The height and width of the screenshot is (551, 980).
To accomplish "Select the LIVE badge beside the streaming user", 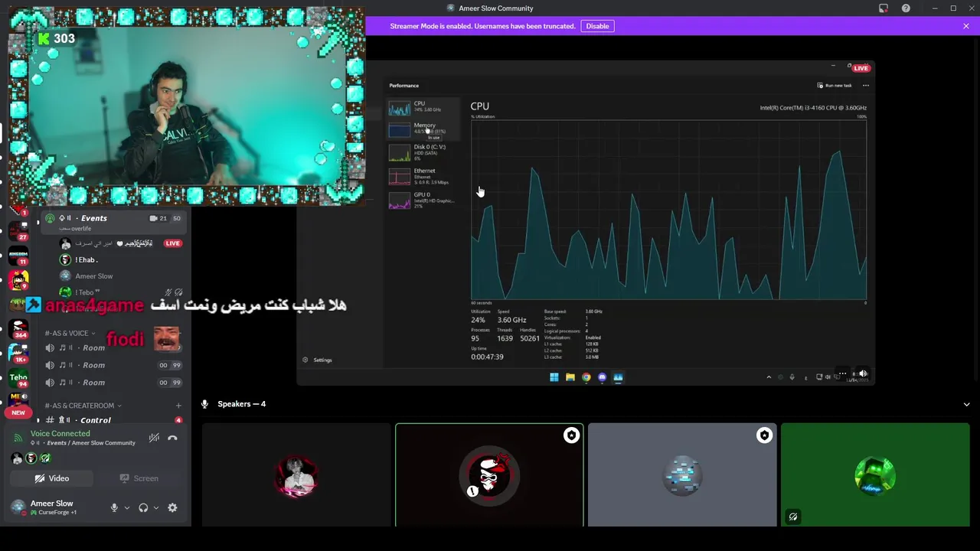I will pyautogui.click(x=172, y=243).
